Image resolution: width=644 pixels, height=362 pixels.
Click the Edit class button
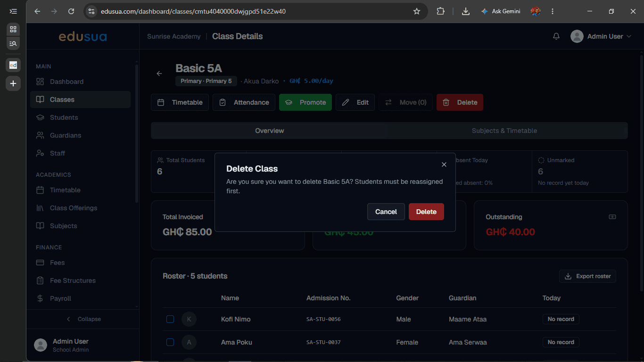coord(355,102)
